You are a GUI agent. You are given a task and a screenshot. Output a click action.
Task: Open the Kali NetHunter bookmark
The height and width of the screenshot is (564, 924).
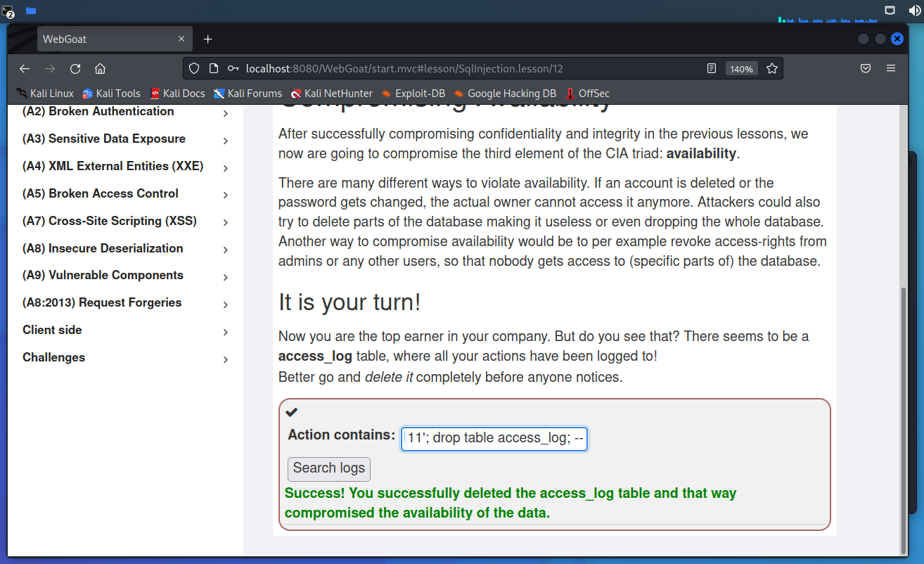[332, 94]
